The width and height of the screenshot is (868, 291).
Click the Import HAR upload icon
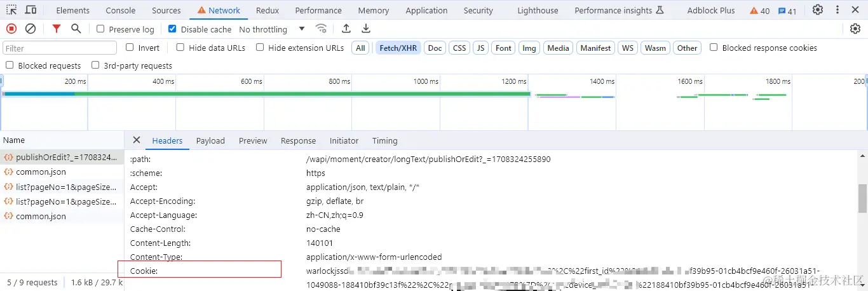coord(346,29)
